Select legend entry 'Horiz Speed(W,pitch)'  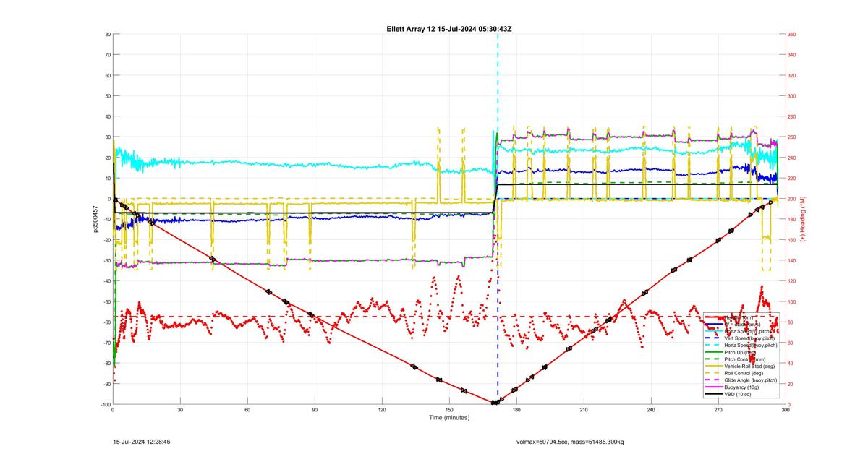tap(747, 331)
